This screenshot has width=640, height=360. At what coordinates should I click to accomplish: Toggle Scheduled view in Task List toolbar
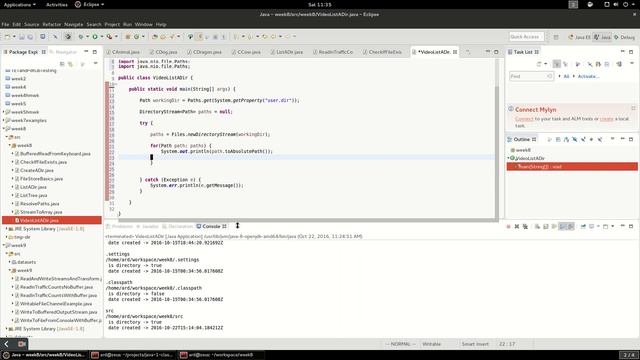click(565, 64)
